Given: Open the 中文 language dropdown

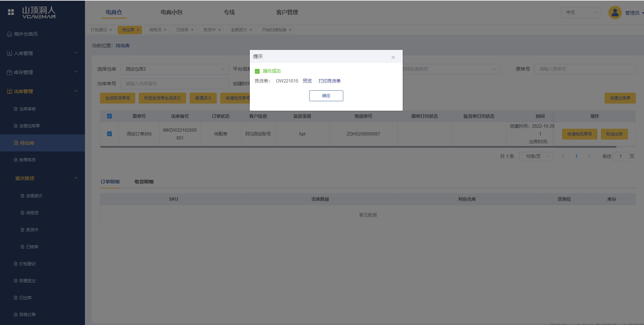Looking at the screenshot, I should pos(581,13).
